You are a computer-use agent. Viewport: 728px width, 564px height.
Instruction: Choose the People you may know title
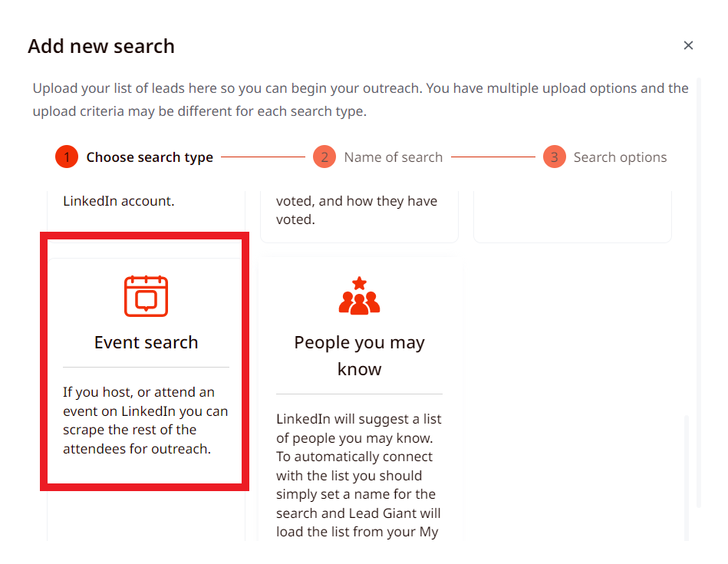359,356
